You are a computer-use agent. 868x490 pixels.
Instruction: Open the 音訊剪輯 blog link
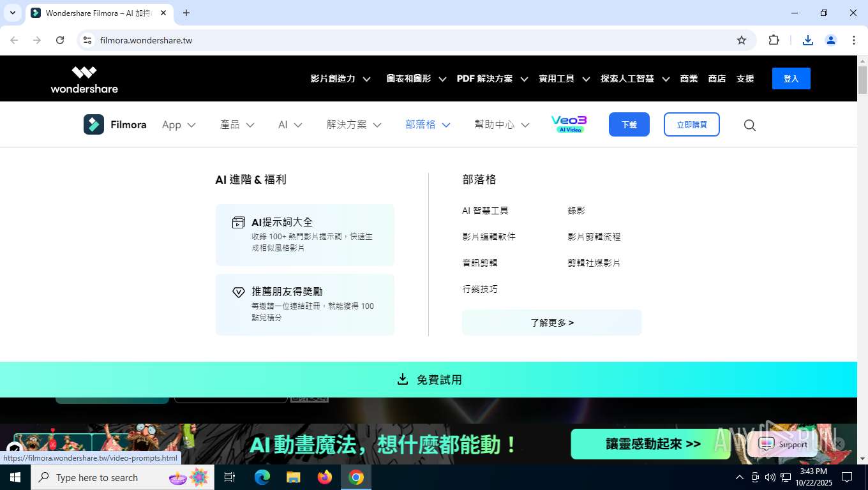(x=480, y=263)
